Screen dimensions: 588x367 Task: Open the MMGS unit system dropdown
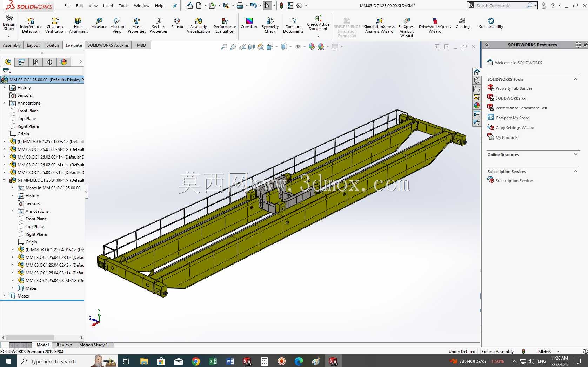tap(558, 351)
